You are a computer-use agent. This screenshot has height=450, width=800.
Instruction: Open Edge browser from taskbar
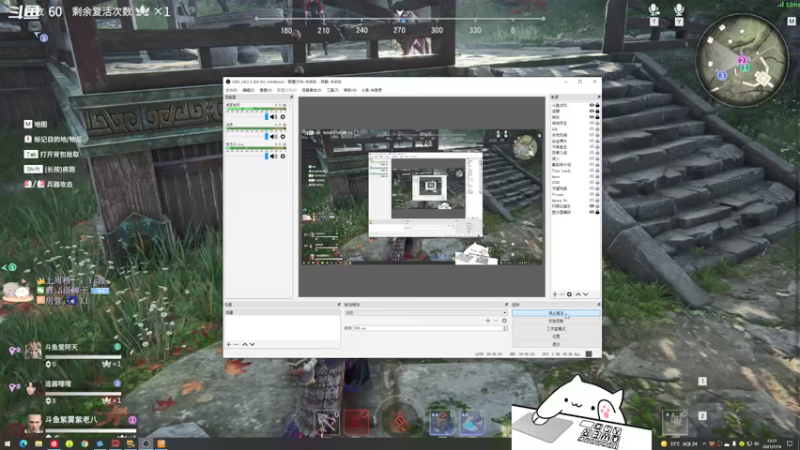click(23, 444)
